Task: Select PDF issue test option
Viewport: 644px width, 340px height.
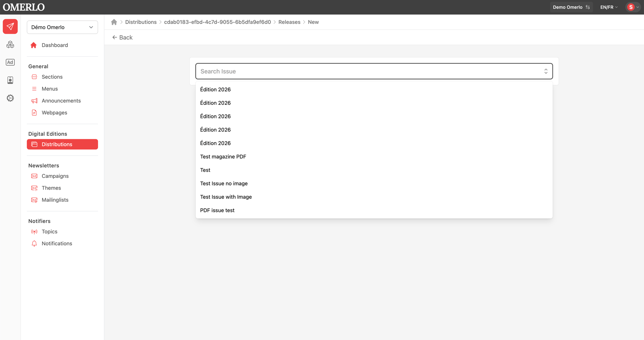Action: click(x=374, y=210)
